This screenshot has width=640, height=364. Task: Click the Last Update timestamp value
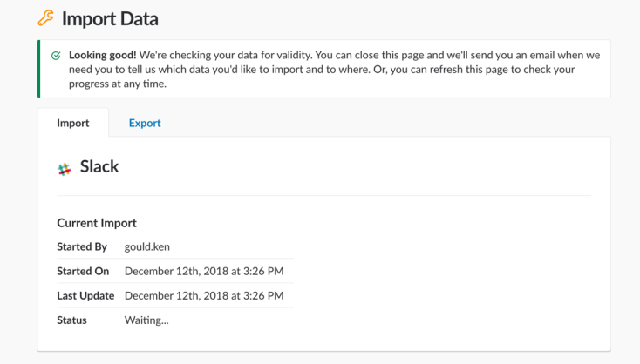pos(204,296)
